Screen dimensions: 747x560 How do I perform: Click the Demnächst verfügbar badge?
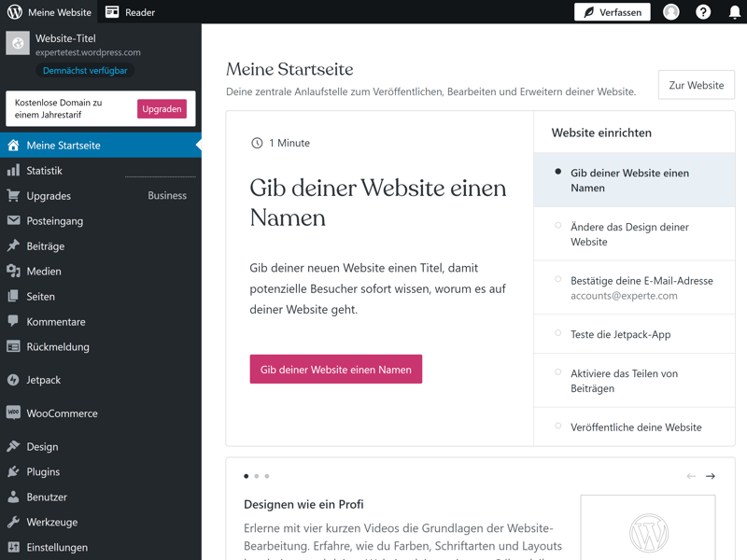tap(85, 71)
